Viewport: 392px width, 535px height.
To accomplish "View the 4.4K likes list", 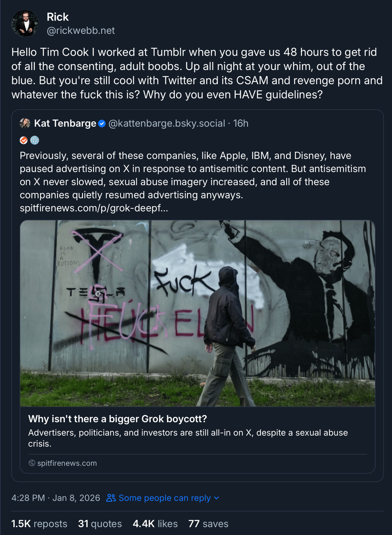I will point(155,524).
